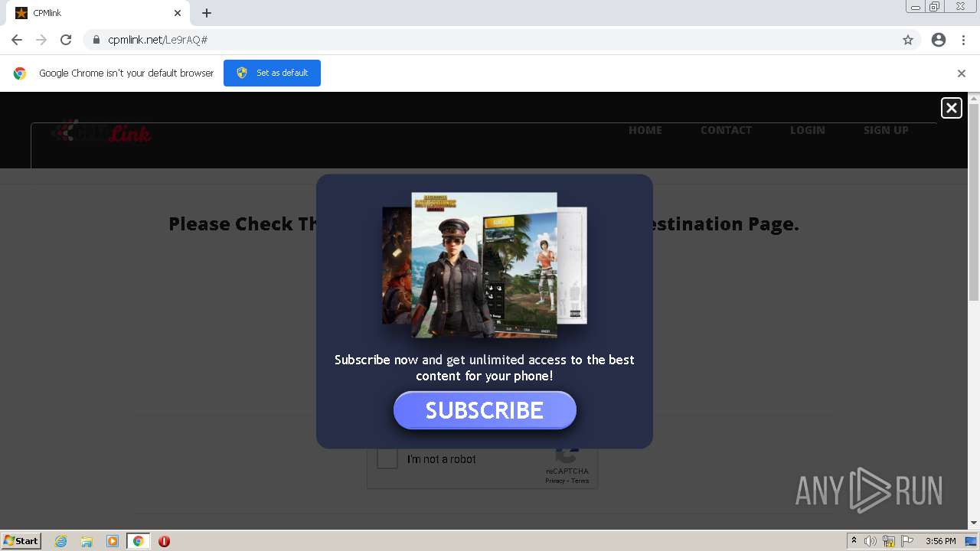Click the CPMLink site logo
The width and height of the screenshot is (980, 551).
101,132
